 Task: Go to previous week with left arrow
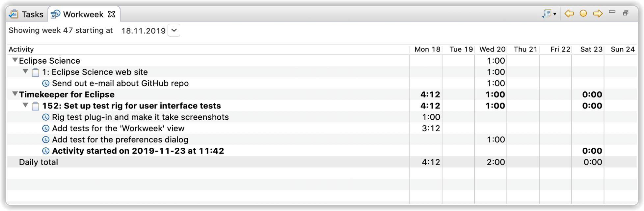click(x=569, y=14)
